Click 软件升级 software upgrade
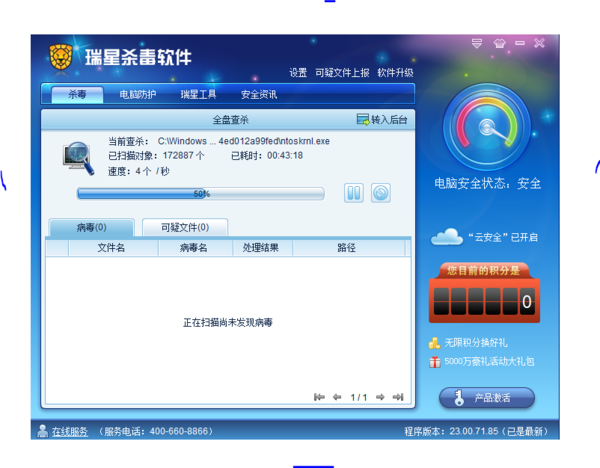600x468 pixels. point(395,73)
